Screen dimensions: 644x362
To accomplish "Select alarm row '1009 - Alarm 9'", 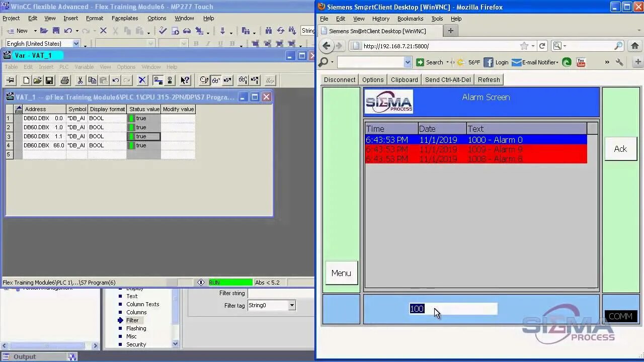I will coord(476,149).
